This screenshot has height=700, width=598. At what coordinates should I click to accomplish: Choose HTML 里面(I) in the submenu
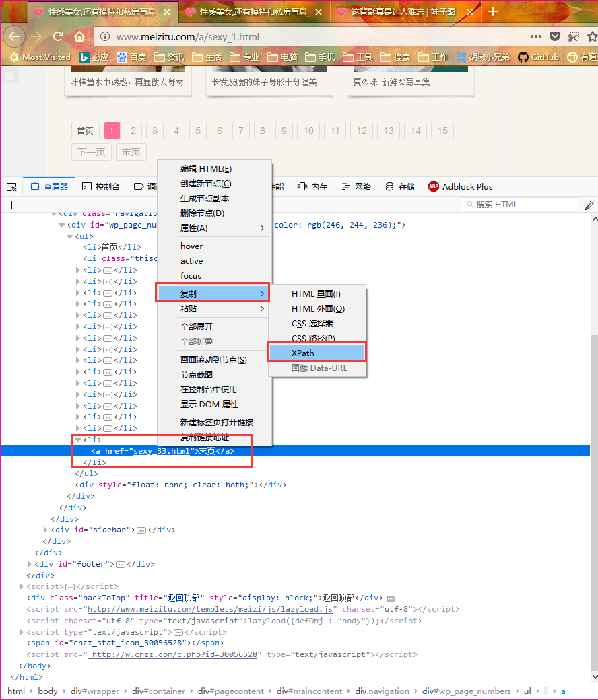pyautogui.click(x=317, y=293)
